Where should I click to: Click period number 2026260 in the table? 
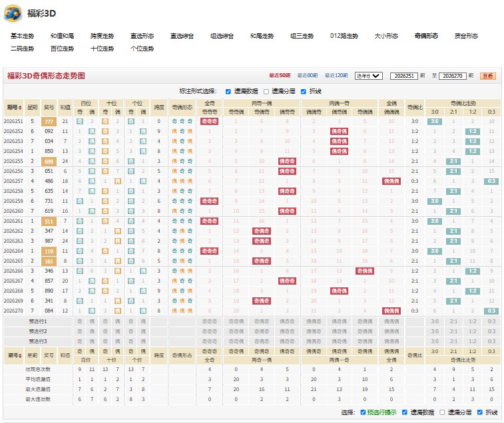[13, 211]
